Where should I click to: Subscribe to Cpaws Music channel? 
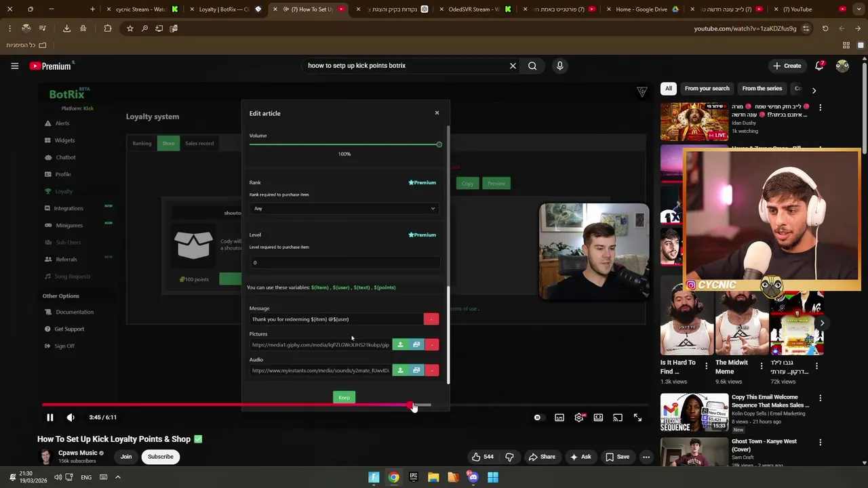pyautogui.click(x=161, y=457)
